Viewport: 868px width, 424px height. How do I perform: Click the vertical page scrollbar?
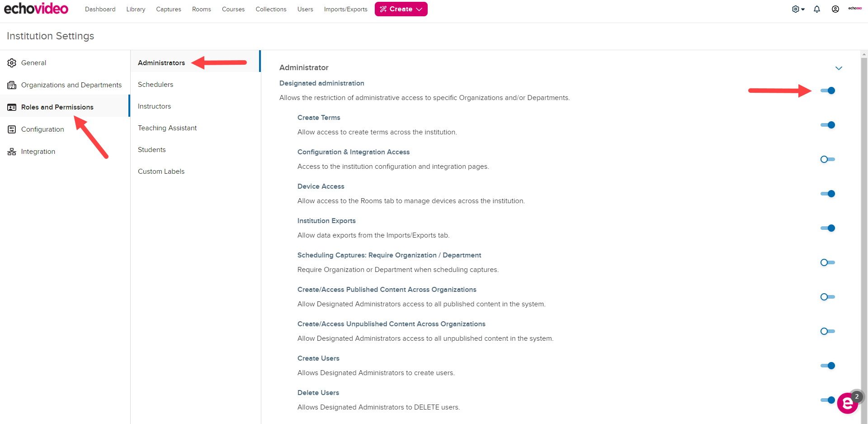[x=864, y=226]
